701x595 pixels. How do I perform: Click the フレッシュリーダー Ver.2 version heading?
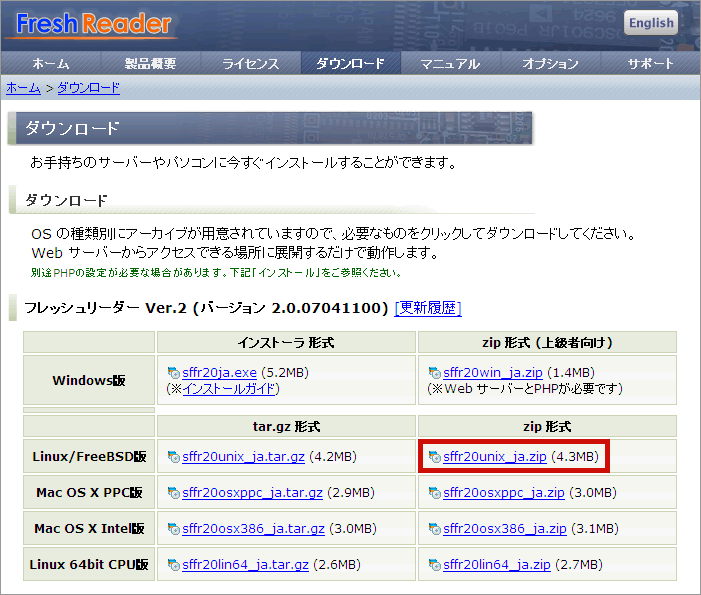[x=206, y=308]
